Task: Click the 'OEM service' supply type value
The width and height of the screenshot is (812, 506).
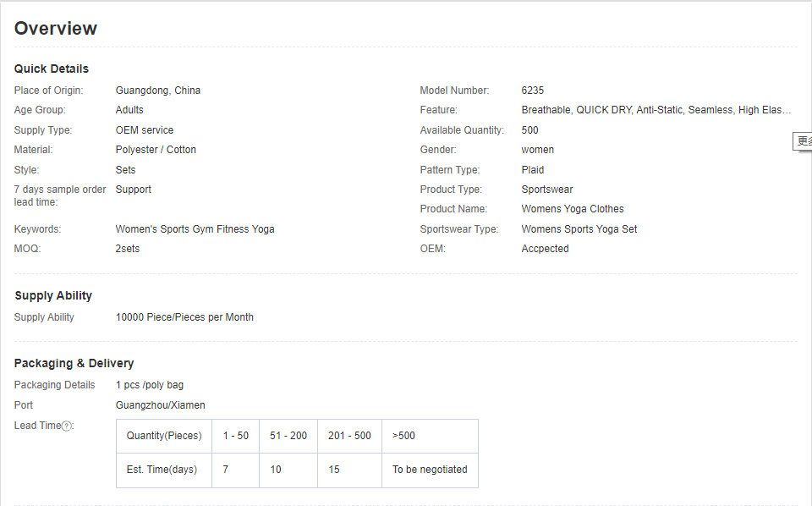Action: pyautogui.click(x=145, y=130)
